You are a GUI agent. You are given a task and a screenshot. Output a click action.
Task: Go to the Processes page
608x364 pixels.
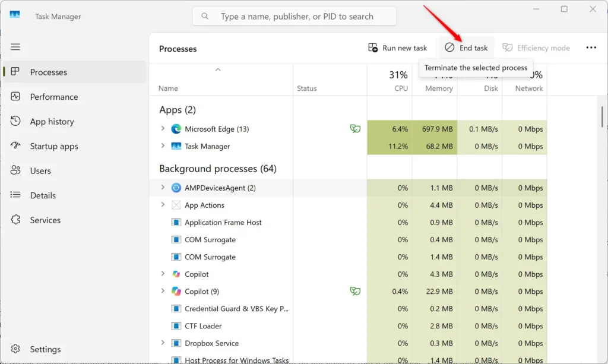(75, 72)
